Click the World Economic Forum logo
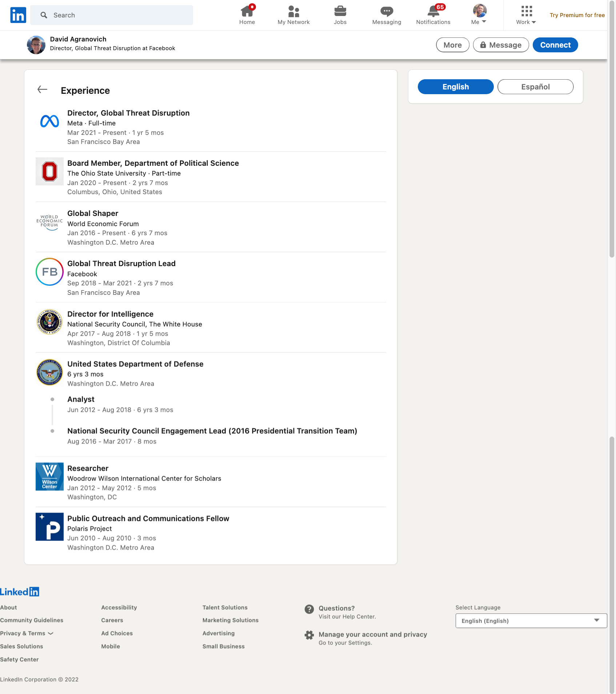The height and width of the screenshot is (694, 616). coord(49,221)
